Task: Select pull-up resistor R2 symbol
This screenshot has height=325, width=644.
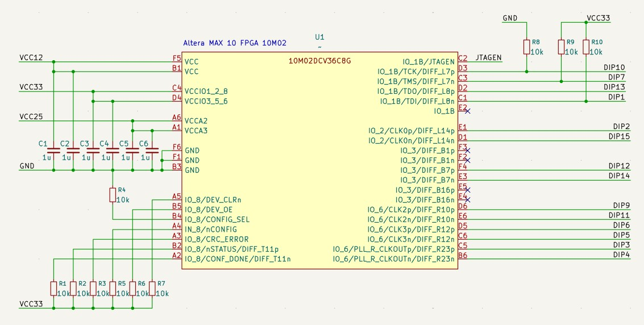Action: coord(73,288)
